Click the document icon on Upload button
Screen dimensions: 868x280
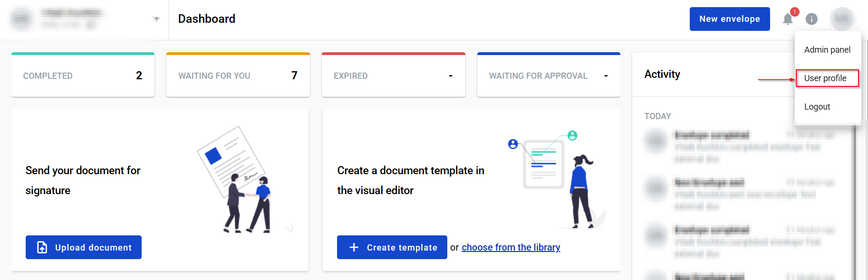pyautogui.click(x=42, y=247)
